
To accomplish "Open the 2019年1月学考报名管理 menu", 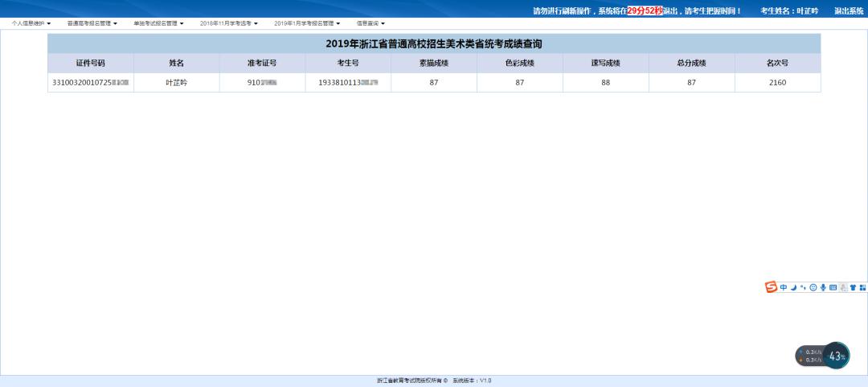I will tap(307, 23).
